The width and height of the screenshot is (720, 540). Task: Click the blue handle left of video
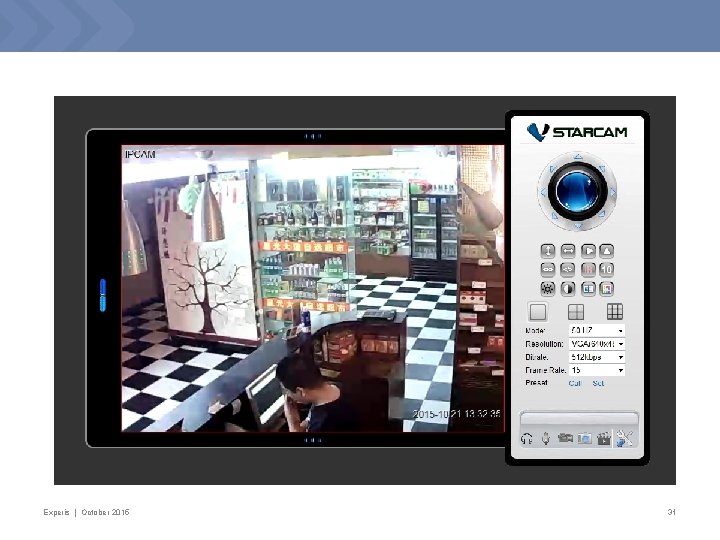click(102, 295)
